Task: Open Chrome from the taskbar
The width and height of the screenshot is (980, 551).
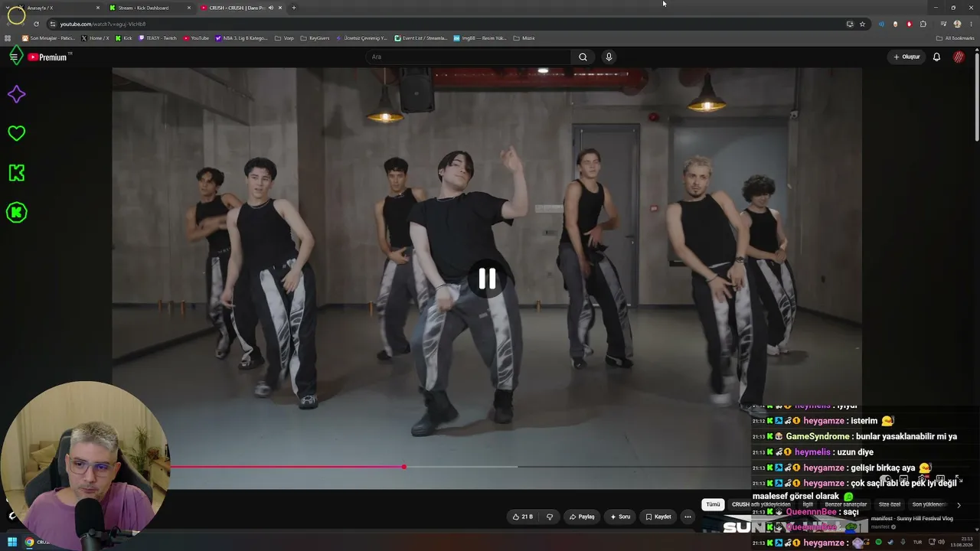Action: 29,542
